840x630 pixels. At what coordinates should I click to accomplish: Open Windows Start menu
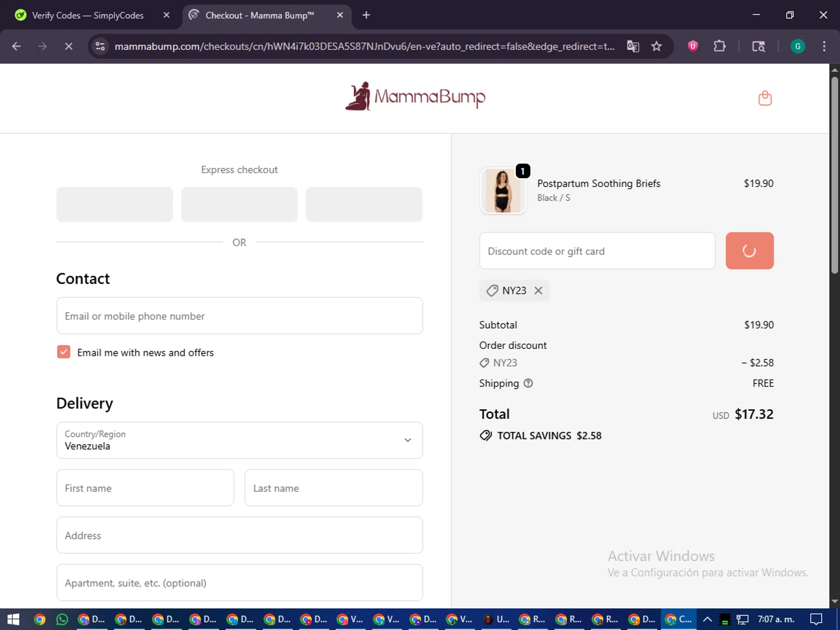click(x=13, y=619)
